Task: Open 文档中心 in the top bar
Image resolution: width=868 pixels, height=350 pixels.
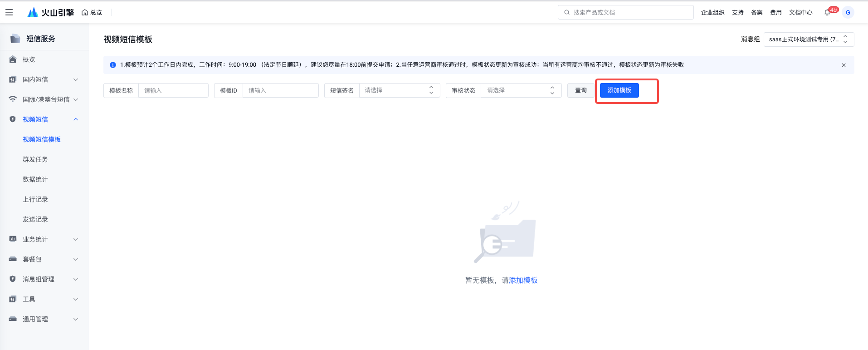Action: 801,12
